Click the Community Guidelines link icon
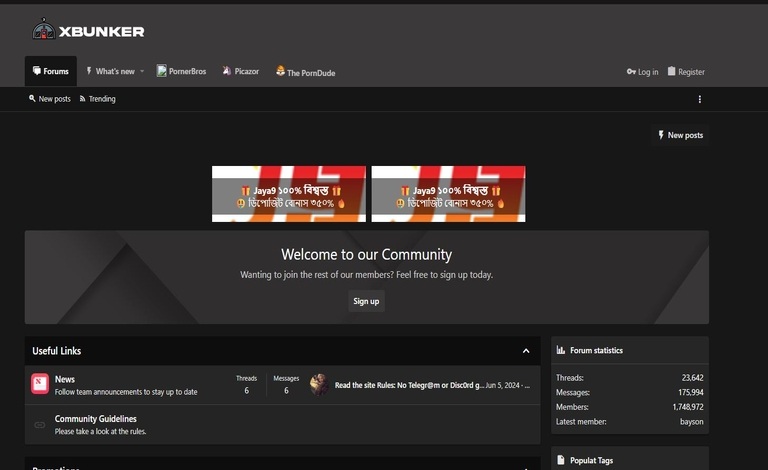This screenshot has height=470, width=768. (x=40, y=425)
